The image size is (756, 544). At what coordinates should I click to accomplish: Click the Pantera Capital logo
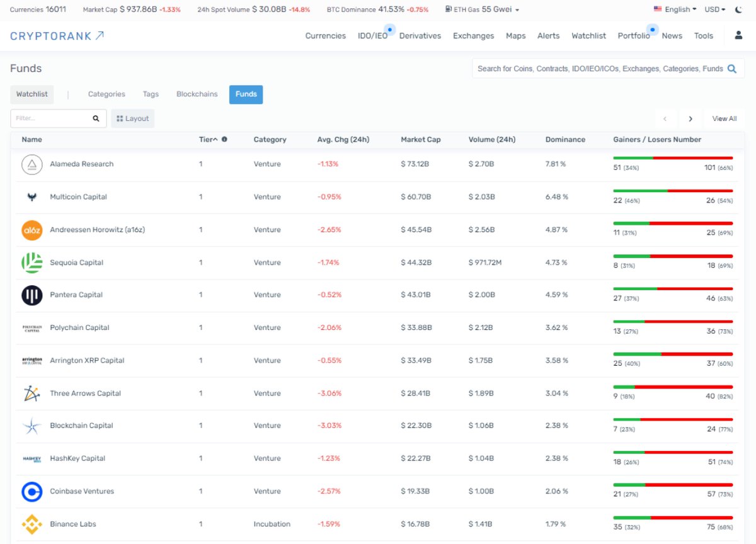(x=31, y=295)
